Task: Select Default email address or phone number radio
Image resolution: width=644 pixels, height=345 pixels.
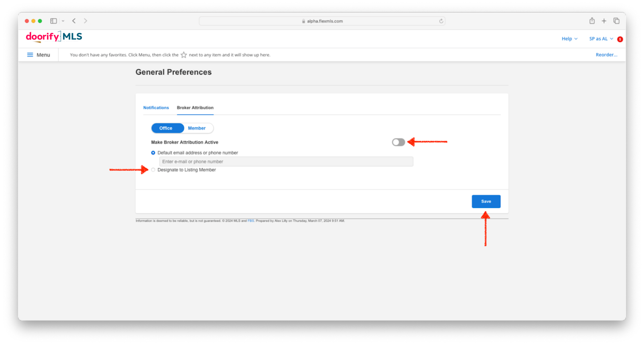Action: click(x=153, y=153)
